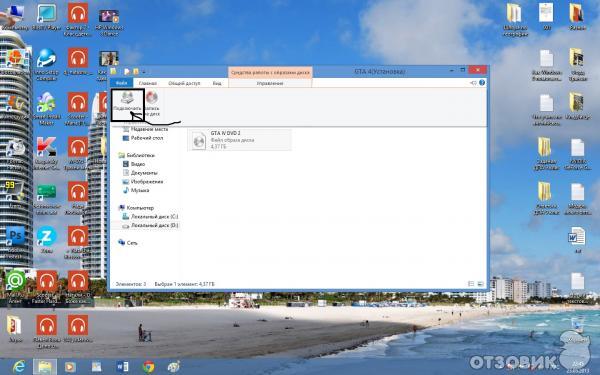Open the Файл ribbon tab

122,83
